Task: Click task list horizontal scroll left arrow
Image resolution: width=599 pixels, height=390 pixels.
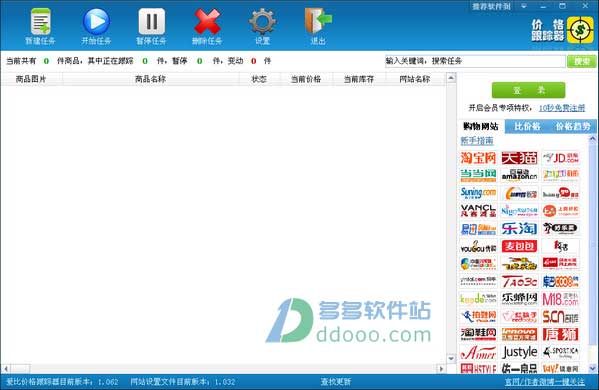Action: click(x=6, y=369)
